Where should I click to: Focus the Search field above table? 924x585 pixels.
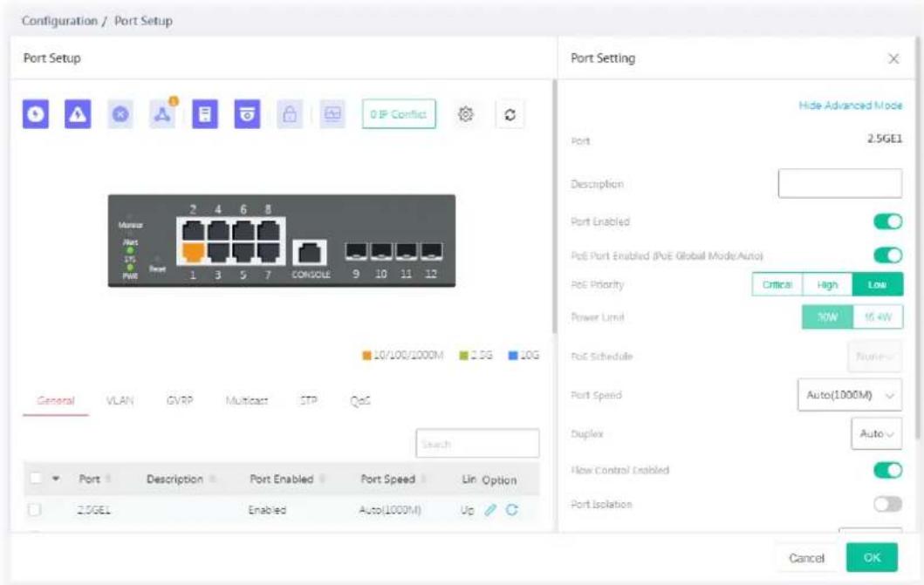click(x=477, y=444)
